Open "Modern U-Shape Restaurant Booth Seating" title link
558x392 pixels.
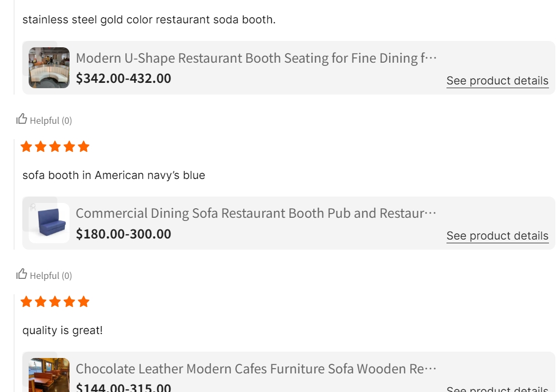256,58
